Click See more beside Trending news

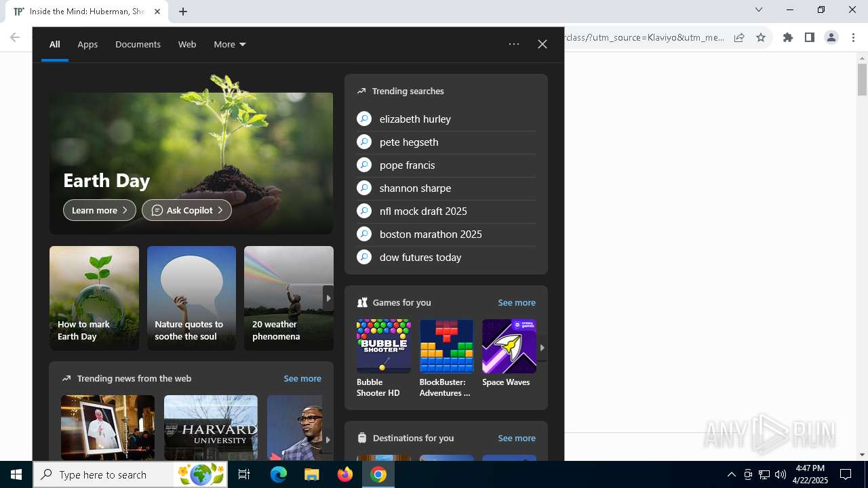pyautogui.click(x=302, y=378)
